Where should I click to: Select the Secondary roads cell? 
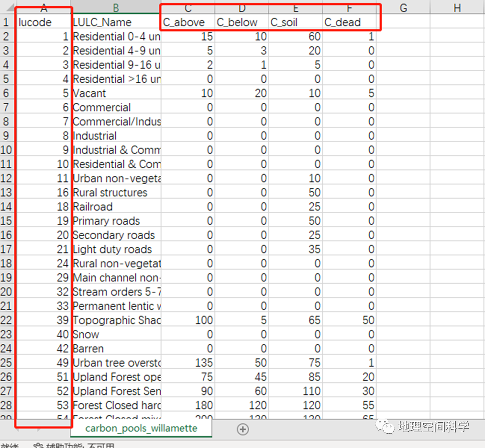pyautogui.click(x=116, y=235)
